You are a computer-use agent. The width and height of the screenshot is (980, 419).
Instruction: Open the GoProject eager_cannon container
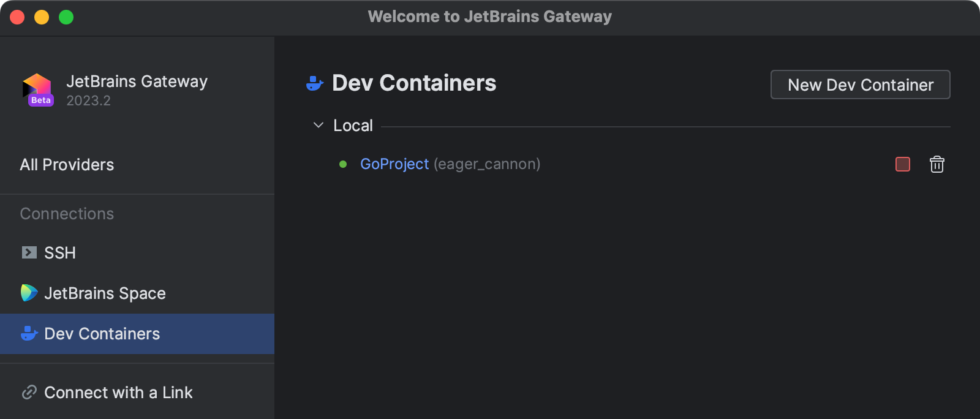click(x=394, y=164)
